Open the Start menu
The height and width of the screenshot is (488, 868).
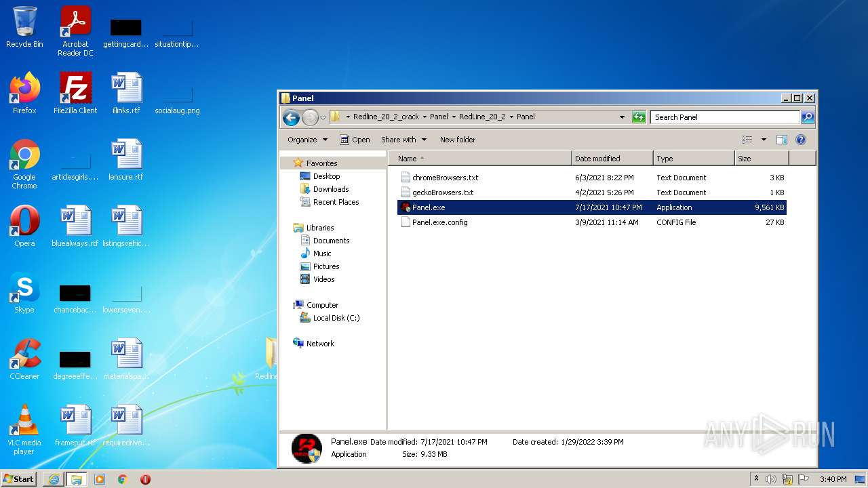click(18, 479)
